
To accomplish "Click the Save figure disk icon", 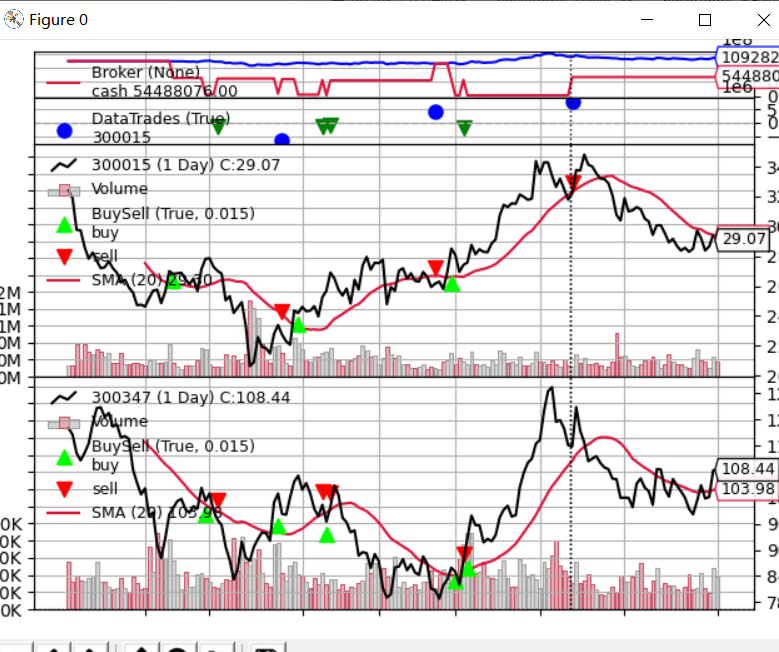I will click(x=266, y=648).
